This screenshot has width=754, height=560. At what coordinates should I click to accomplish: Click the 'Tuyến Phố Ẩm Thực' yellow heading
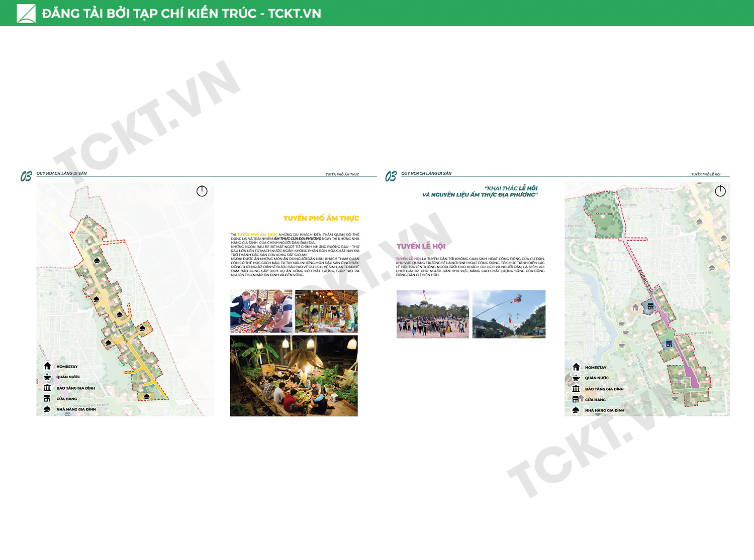coord(321,218)
